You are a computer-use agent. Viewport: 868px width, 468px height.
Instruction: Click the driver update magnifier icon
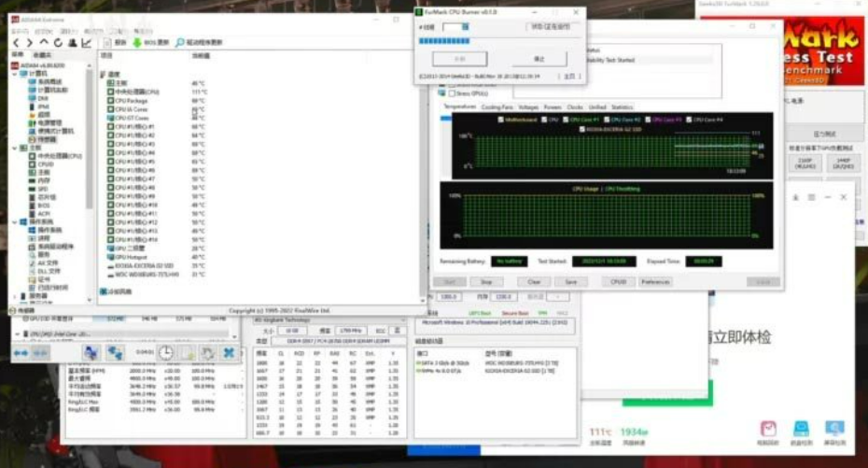pos(179,43)
